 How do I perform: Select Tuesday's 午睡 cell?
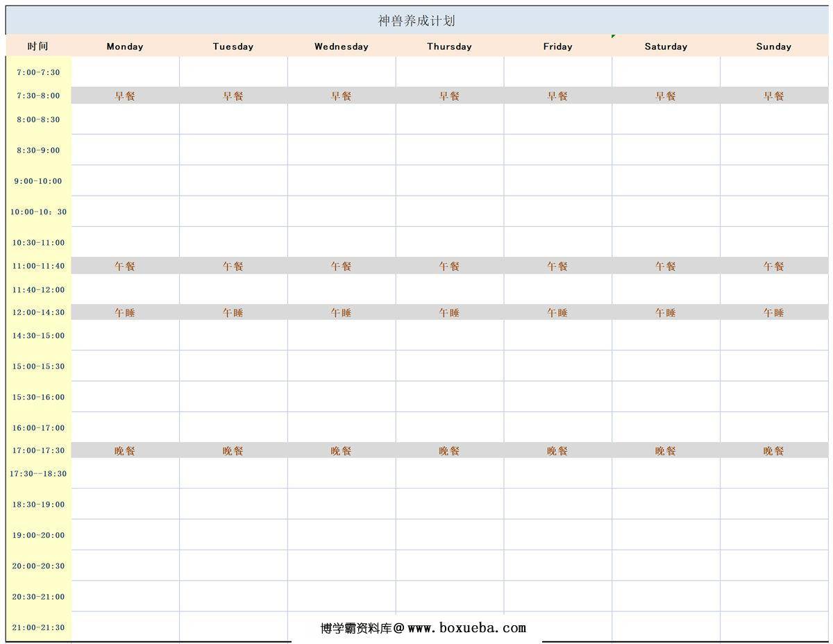click(233, 312)
